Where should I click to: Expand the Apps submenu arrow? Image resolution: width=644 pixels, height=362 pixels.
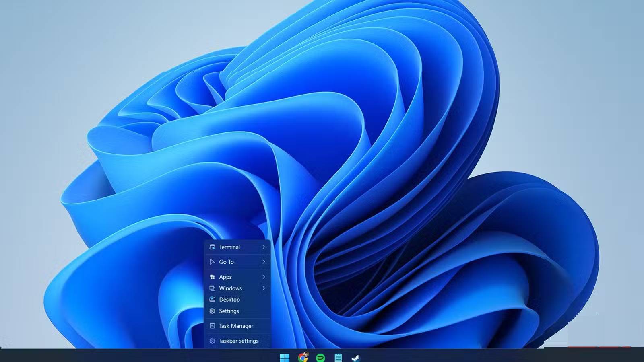click(264, 277)
